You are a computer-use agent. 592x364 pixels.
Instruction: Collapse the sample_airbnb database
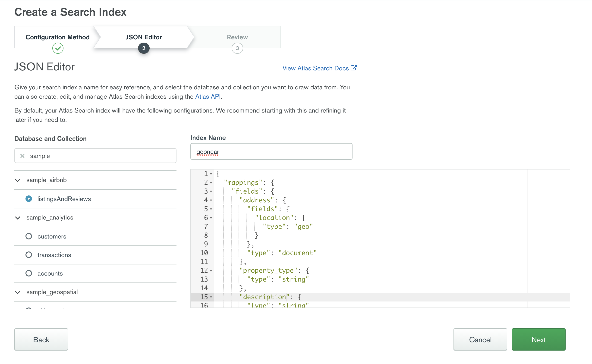point(18,180)
